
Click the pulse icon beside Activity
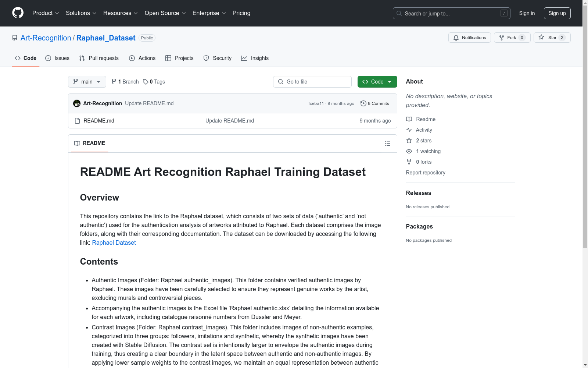tap(409, 130)
